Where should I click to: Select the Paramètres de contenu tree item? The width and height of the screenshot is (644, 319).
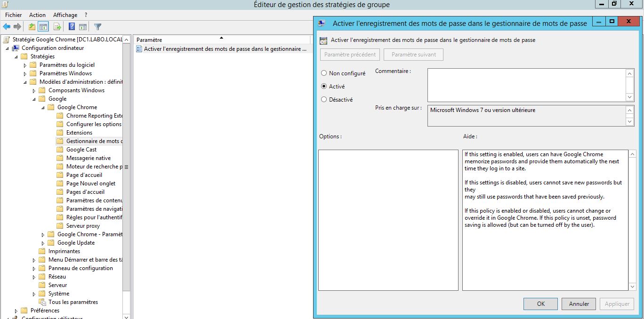(94, 200)
